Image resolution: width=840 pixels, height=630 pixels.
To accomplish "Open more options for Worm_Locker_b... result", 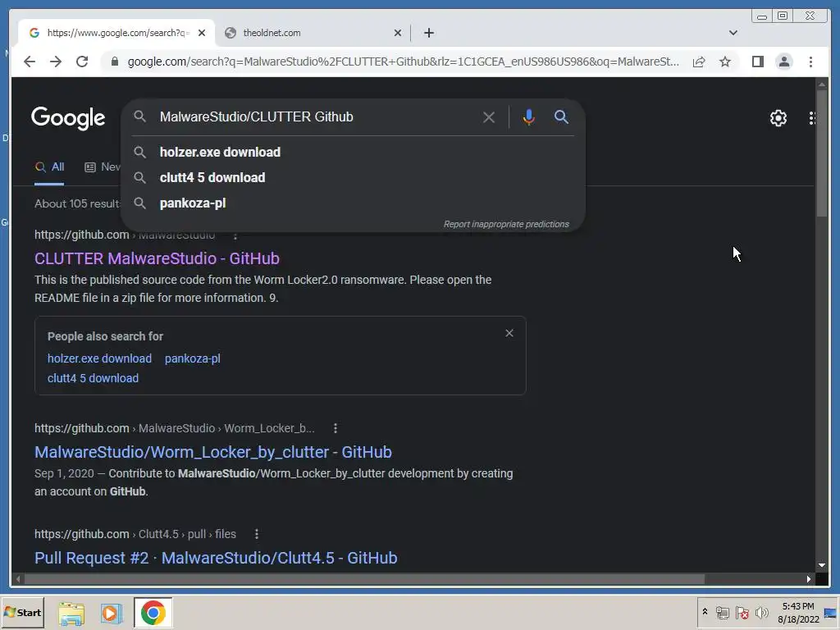I will click(336, 428).
